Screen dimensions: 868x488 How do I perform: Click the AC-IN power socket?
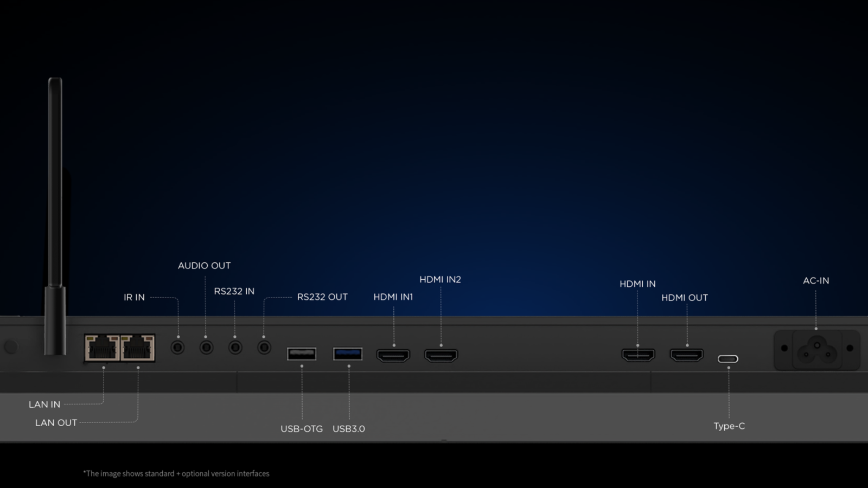[x=816, y=350]
